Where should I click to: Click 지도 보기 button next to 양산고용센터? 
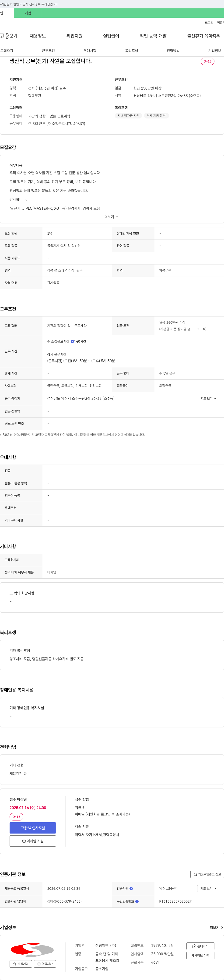[208, 888]
